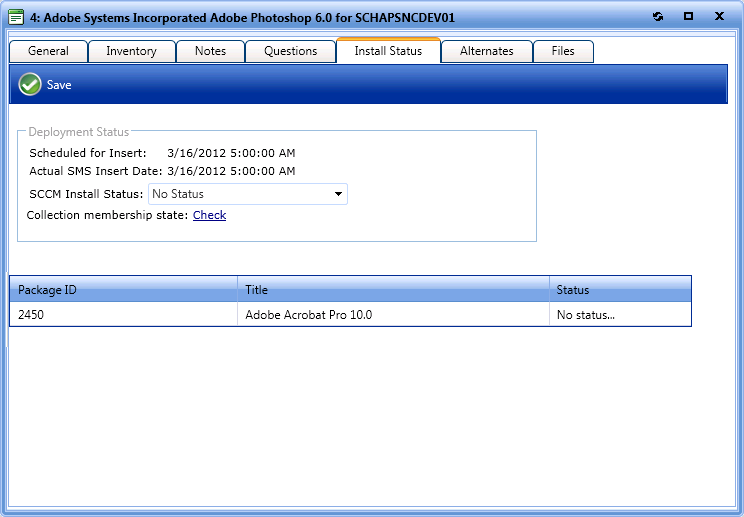The height and width of the screenshot is (517, 744).
Task: Sort by Title column header
Action: coord(393,289)
